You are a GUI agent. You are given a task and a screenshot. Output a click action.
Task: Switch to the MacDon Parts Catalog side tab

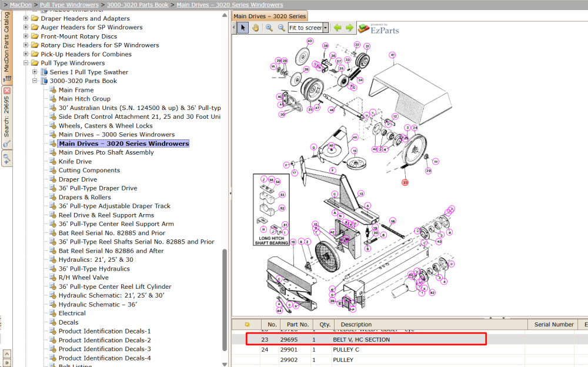6,46
